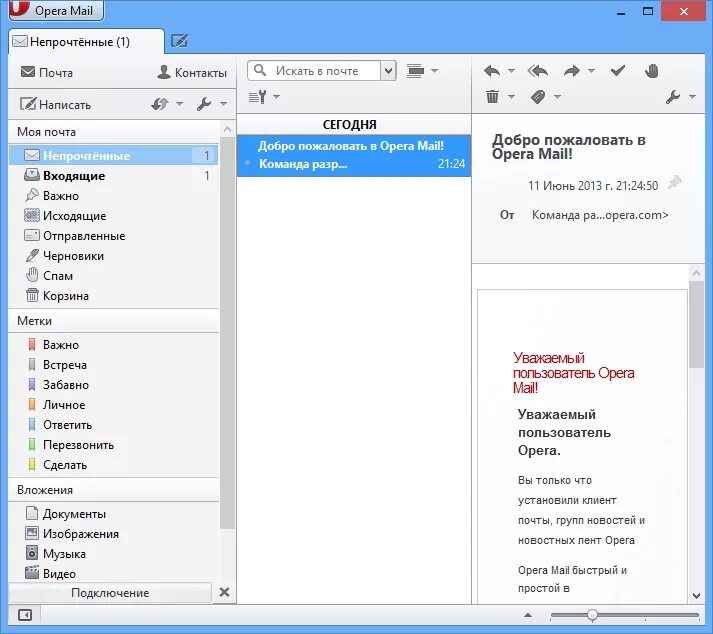Open the Почта section
The width and height of the screenshot is (713, 634).
tap(47, 72)
